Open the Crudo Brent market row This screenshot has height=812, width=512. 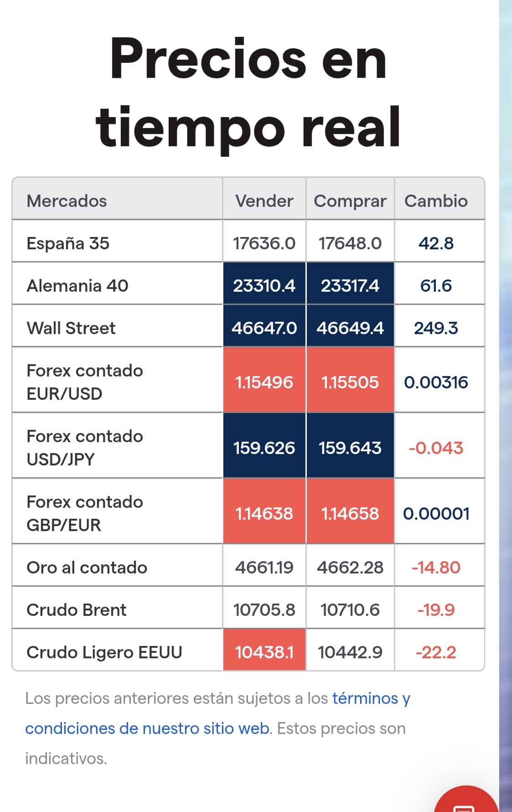coord(77,610)
